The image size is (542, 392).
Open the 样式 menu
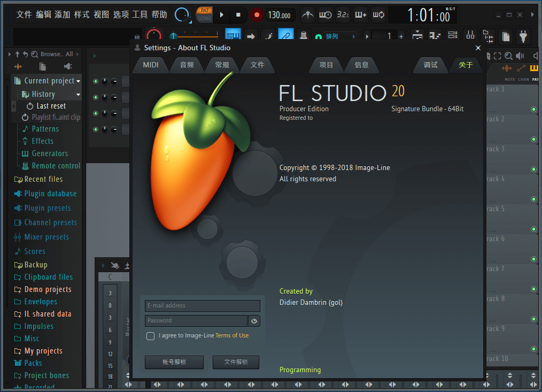82,14
